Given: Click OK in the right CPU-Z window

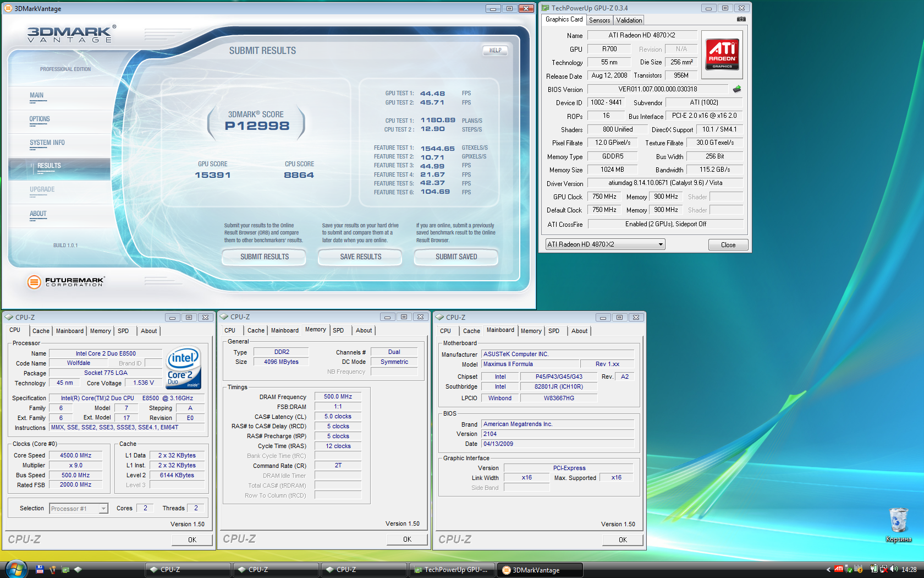Looking at the screenshot, I should [623, 540].
